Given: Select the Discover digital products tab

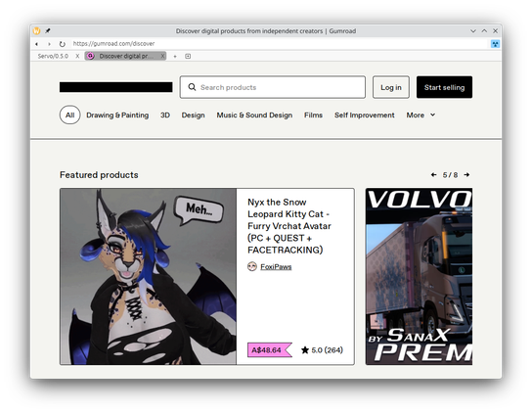Looking at the screenshot, I should click(x=125, y=56).
